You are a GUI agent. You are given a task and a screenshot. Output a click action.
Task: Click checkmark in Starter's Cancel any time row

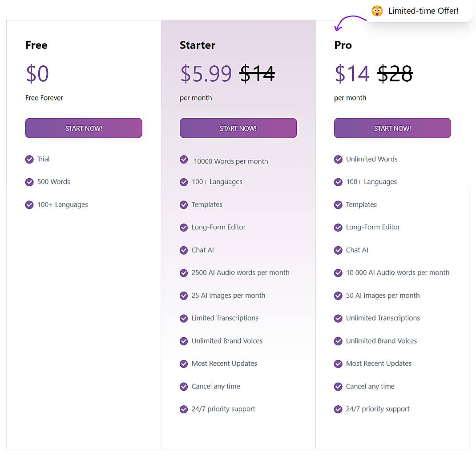184,386
